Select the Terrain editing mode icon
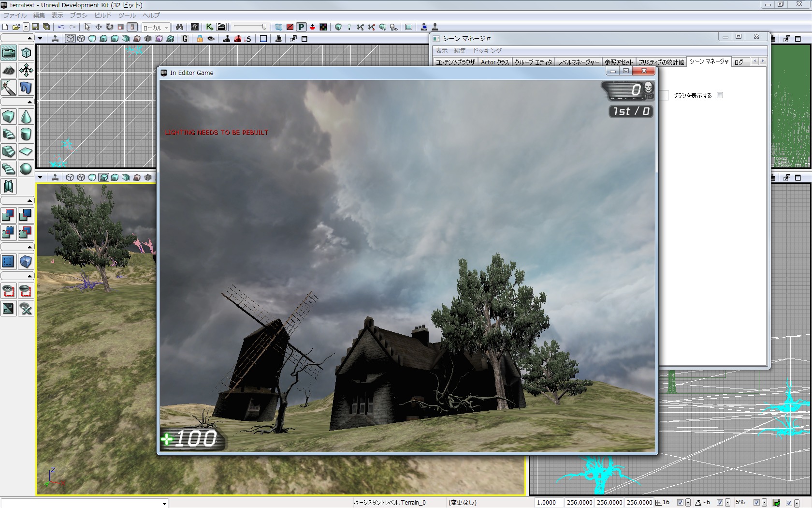This screenshot has width=812, height=508. [9, 70]
